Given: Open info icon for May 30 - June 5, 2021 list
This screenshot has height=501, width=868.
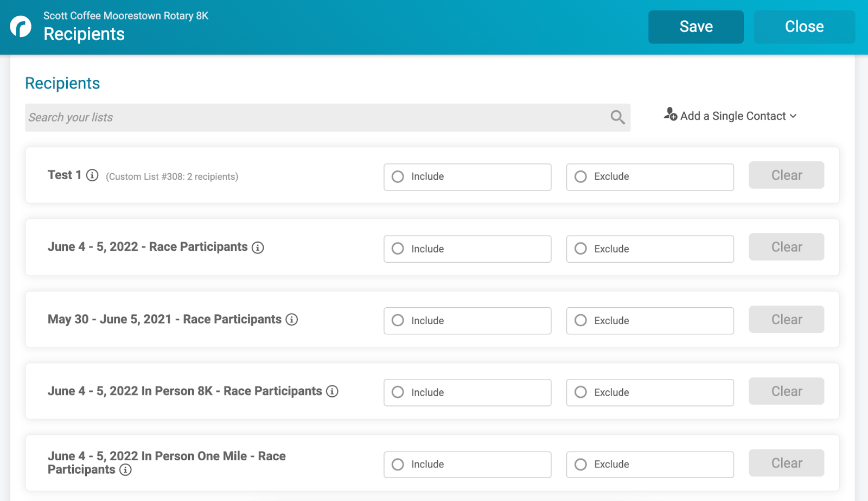Looking at the screenshot, I should point(292,320).
